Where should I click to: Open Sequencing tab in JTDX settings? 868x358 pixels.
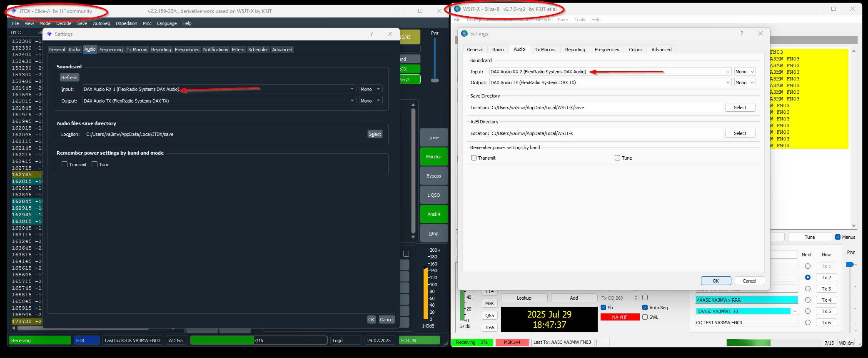pyautogui.click(x=111, y=50)
